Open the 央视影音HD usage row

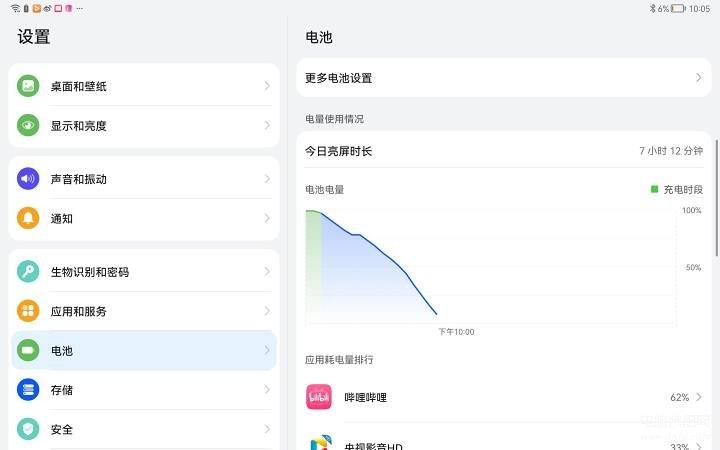tap(504, 443)
